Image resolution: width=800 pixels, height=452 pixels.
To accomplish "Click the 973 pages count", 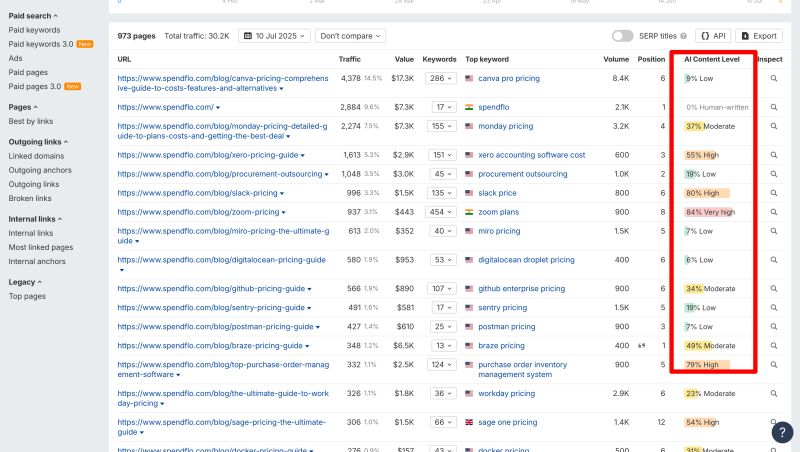I will 136,36.
